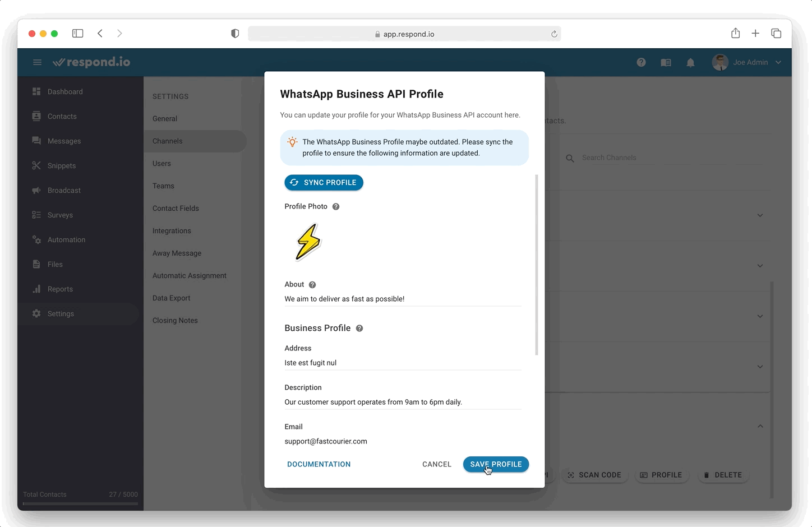Click the About field help icon
This screenshot has height=527, width=812.
[x=312, y=285]
